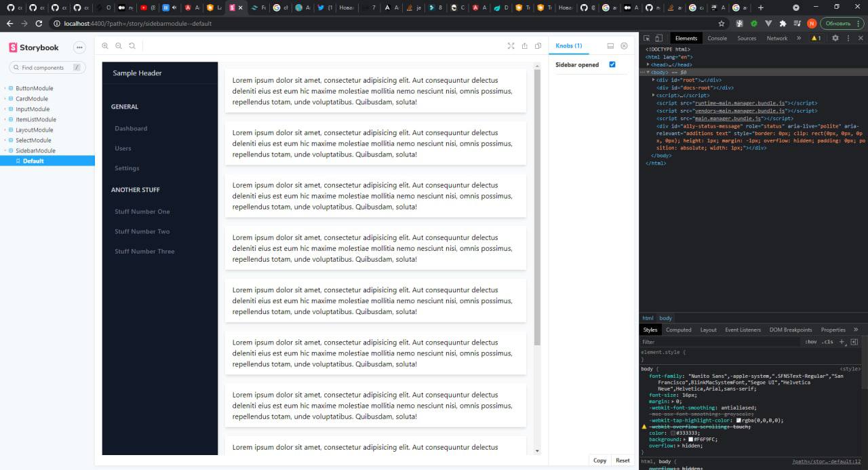Show more DevTools panels chevron

(797, 38)
